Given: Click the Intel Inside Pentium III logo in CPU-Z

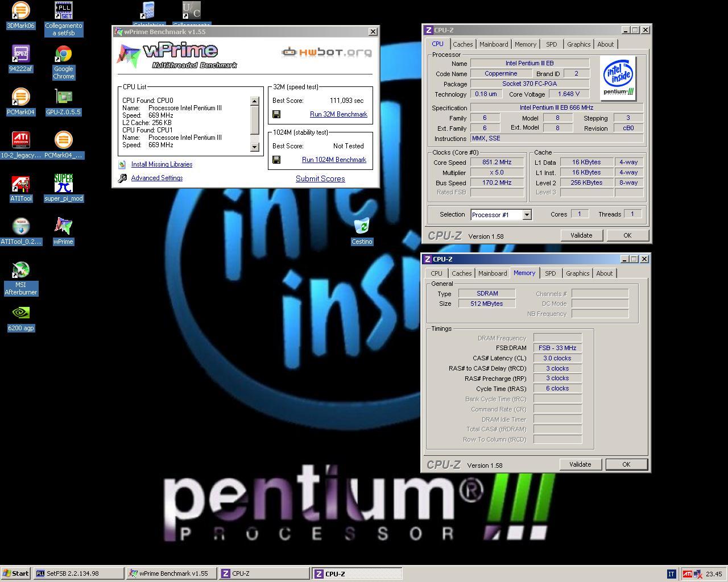Looking at the screenshot, I should (618, 78).
